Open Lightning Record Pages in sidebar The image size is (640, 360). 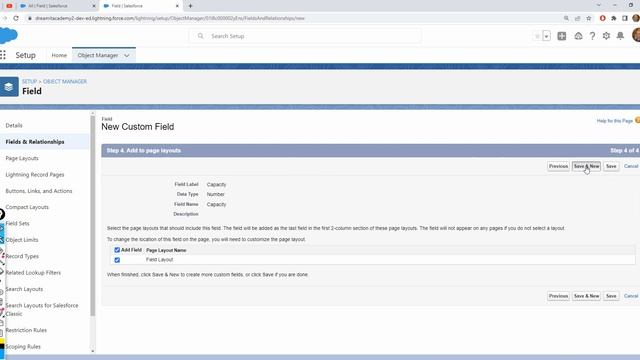[35, 174]
